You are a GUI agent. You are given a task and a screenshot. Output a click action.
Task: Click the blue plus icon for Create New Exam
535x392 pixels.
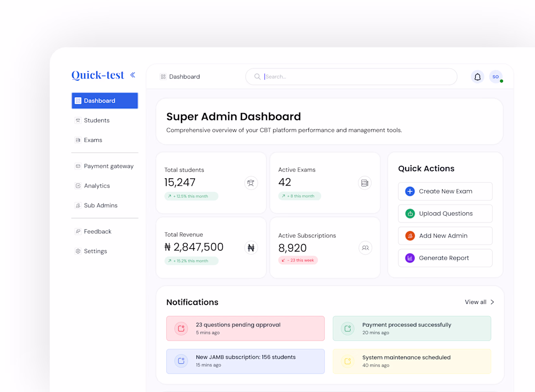click(410, 191)
